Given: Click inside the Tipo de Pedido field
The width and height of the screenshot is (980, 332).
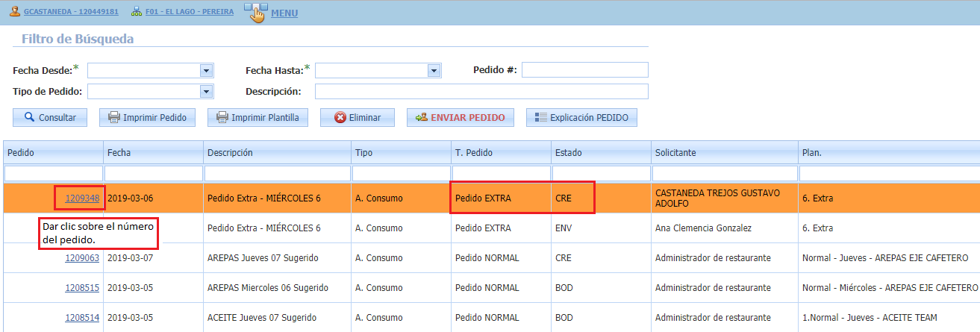Looking at the screenshot, I should (143, 91).
